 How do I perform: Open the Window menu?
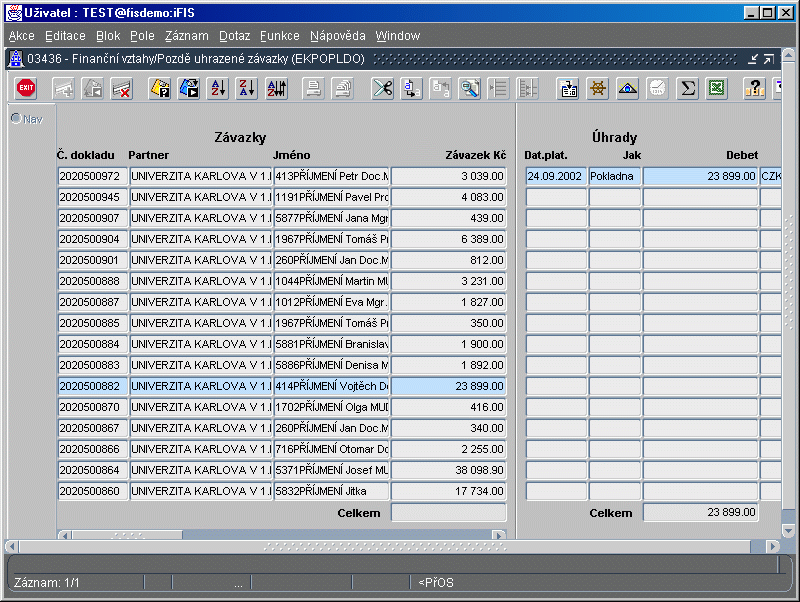tap(398, 36)
